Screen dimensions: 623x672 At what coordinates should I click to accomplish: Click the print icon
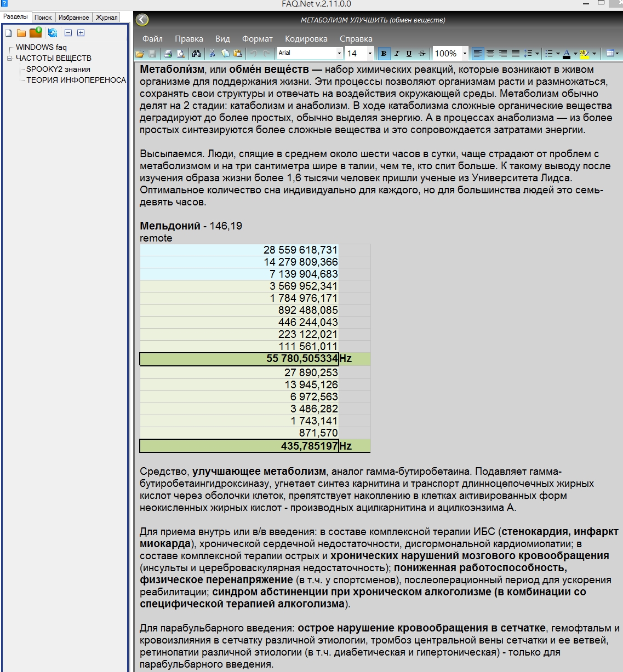pyautogui.click(x=168, y=54)
